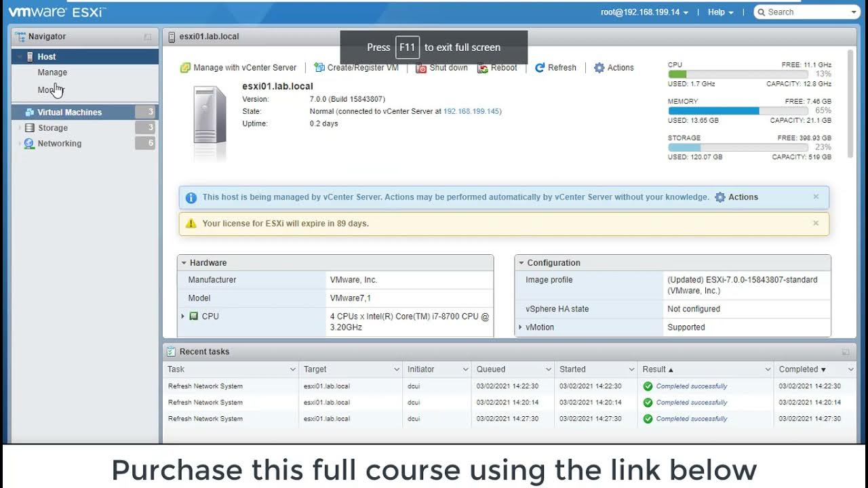The width and height of the screenshot is (868, 488).
Task: Open Actions in the vCenter banner
Action: pyautogui.click(x=736, y=197)
